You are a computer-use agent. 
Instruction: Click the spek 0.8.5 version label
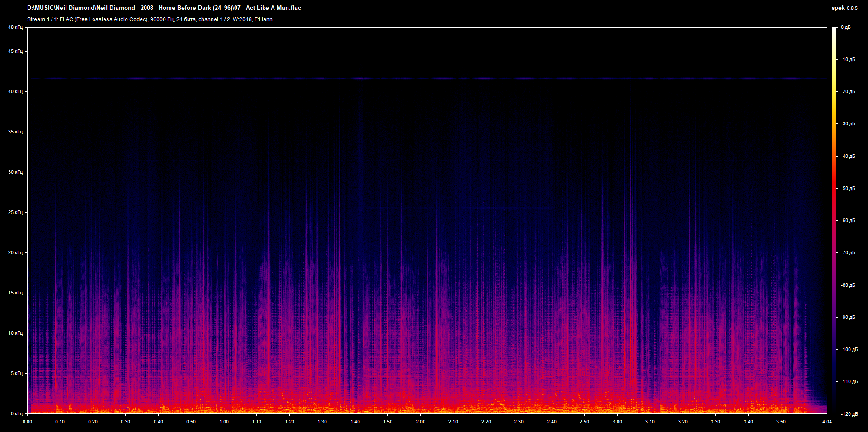click(844, 8)
